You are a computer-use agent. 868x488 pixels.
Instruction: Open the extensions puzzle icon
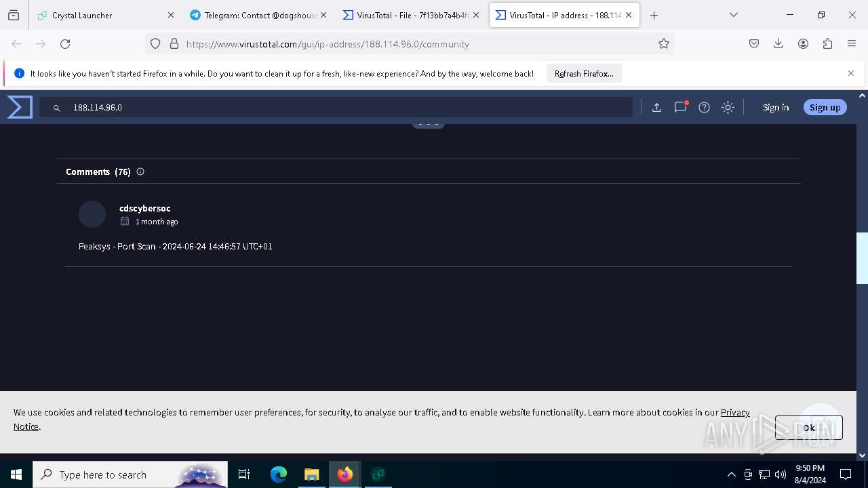827,43
